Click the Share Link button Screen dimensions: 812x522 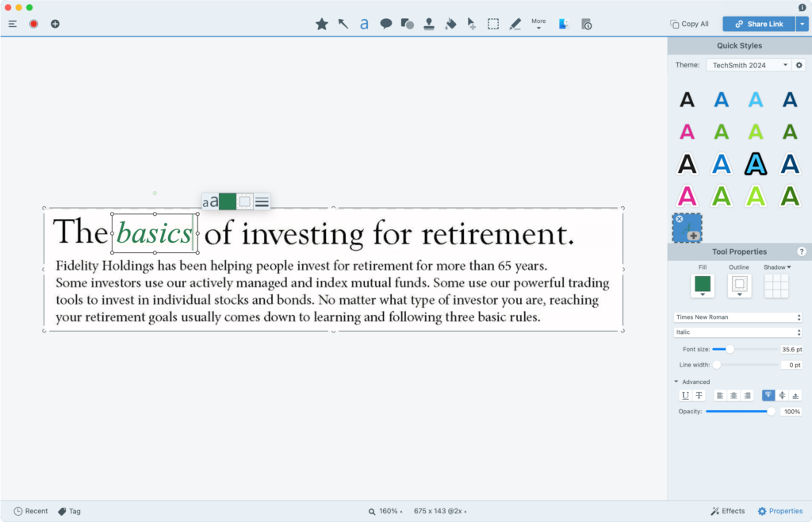(759, 24)
